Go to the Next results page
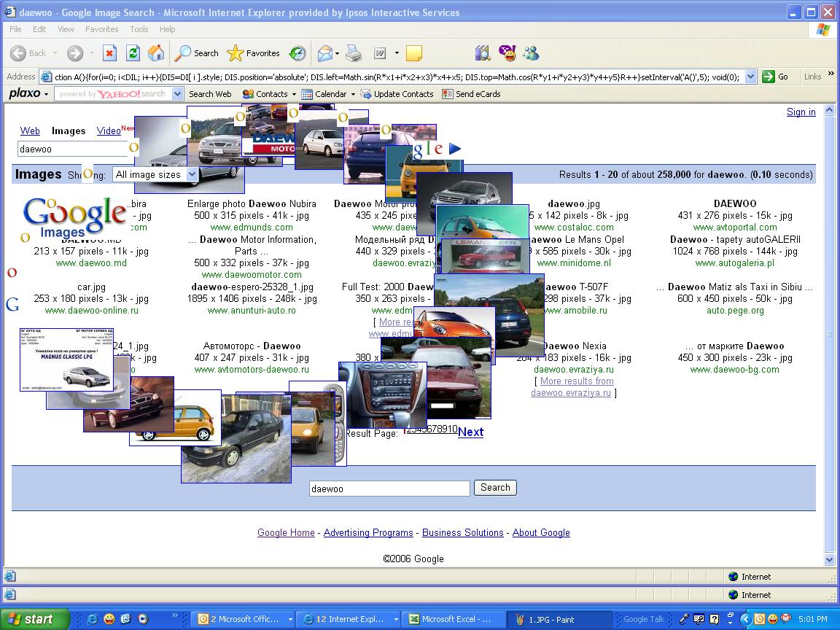 (x=471, y=432)
